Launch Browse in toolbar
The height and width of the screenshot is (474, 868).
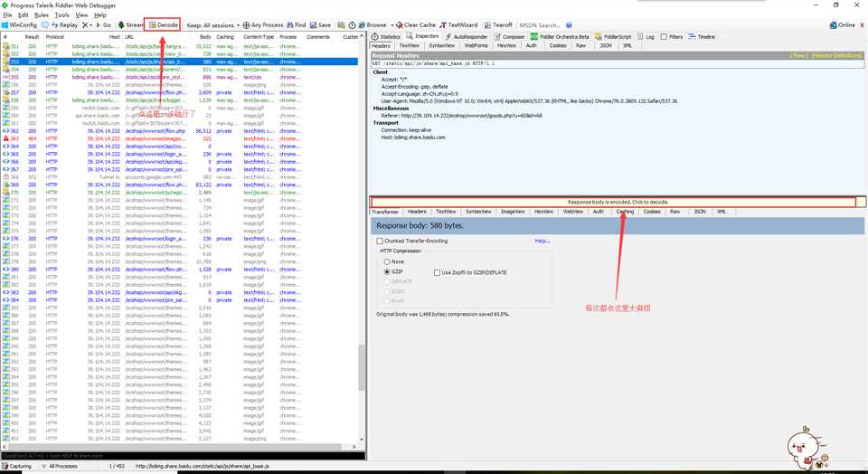coord(373,25)
